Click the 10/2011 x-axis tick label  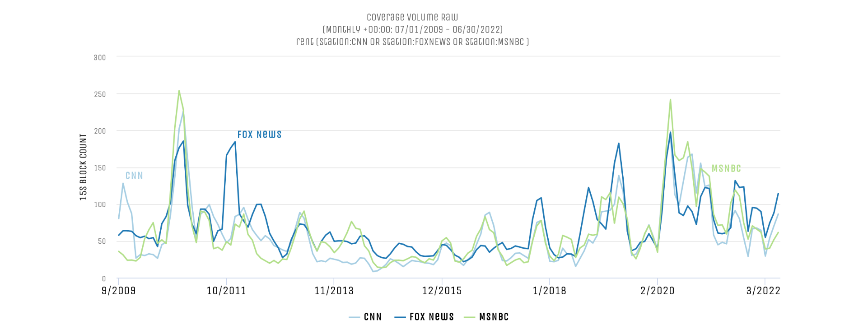click(226, 291)
